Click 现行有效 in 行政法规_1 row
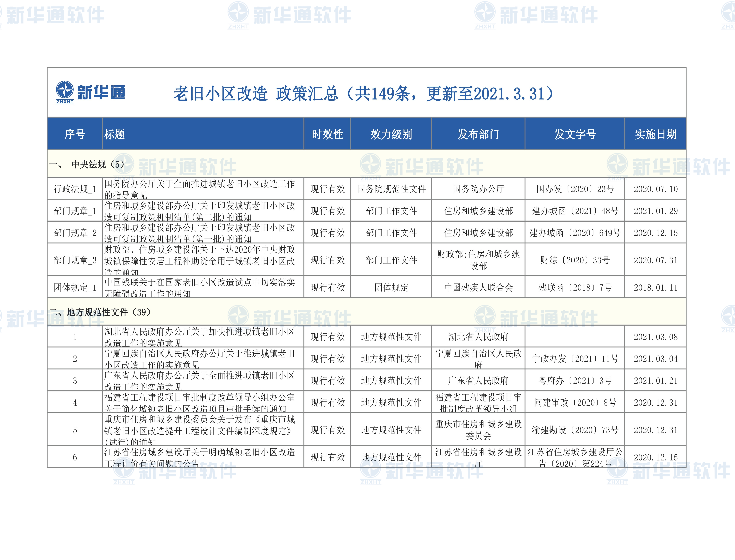Image resolution: width=735 pixels, height=560 pixels. pyautogui.click(x=328, y=189)
